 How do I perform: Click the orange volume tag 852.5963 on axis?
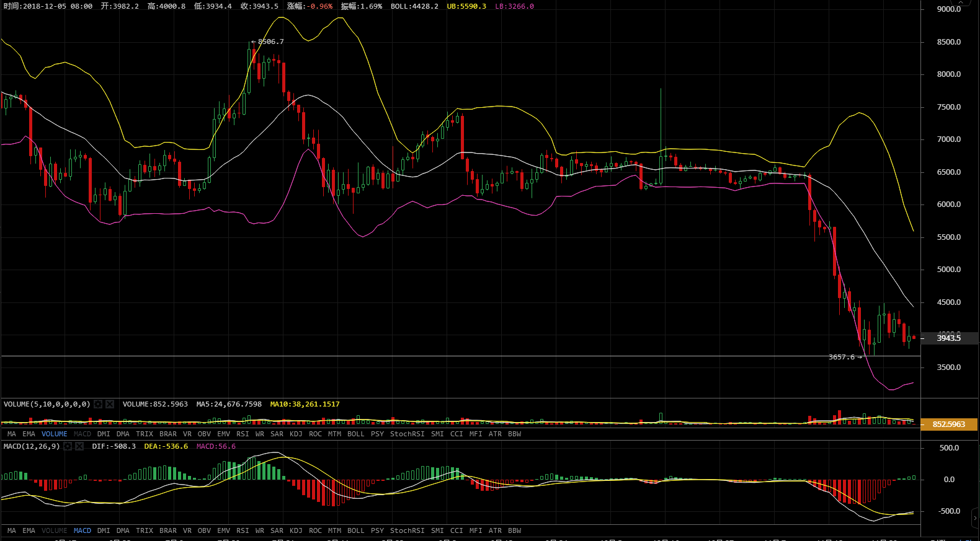tap(949, 424)
